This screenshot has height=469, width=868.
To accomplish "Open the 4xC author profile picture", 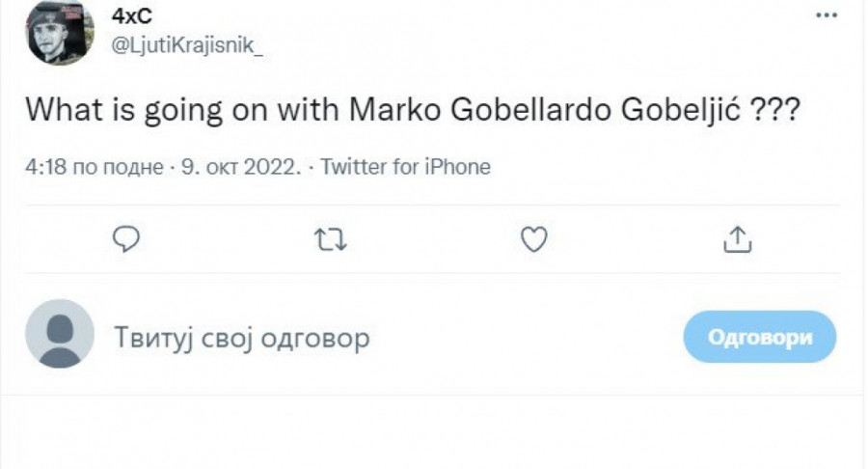I will point(59,33).
